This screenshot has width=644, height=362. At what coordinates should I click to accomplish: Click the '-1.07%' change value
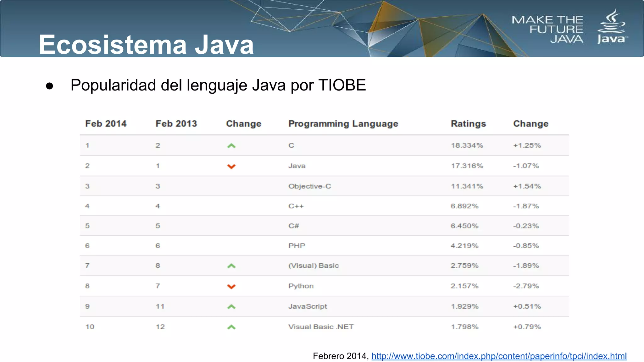[526, 166]
